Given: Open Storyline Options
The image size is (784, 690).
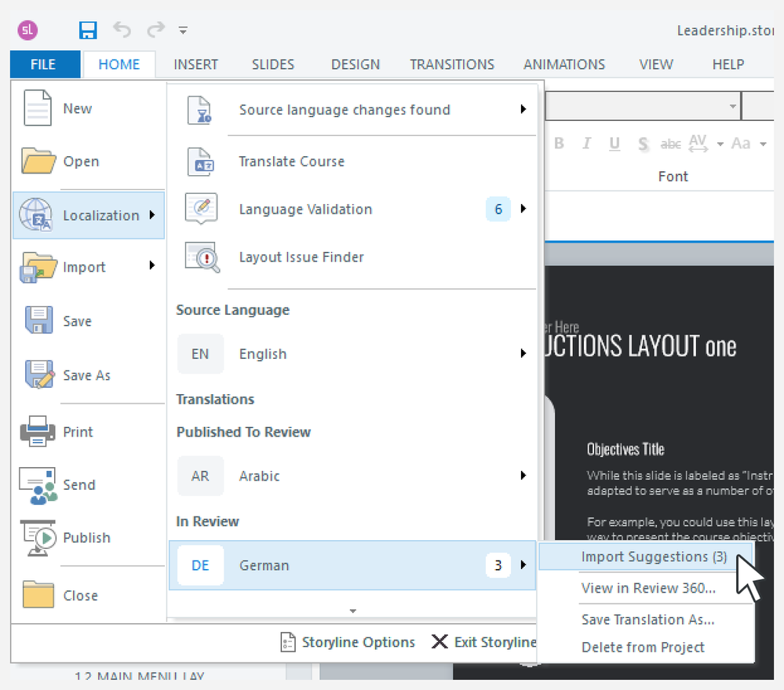Looking at the screenshot, I should tap(347, 642).
